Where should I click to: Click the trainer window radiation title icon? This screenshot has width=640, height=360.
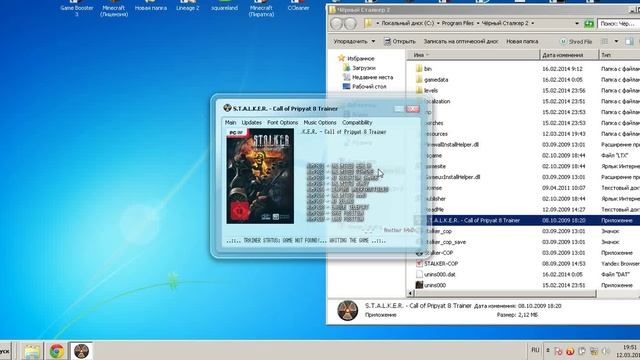point(227,108)
